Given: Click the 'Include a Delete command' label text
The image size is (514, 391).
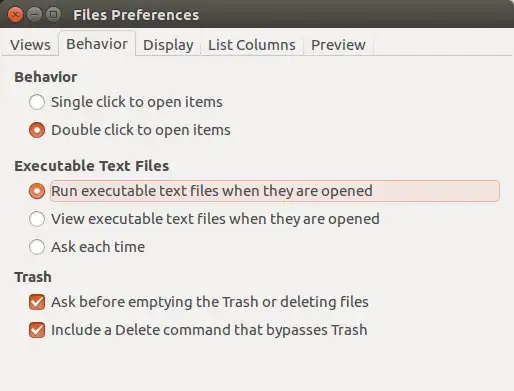Looking at the screenshot, I should 209,330.
